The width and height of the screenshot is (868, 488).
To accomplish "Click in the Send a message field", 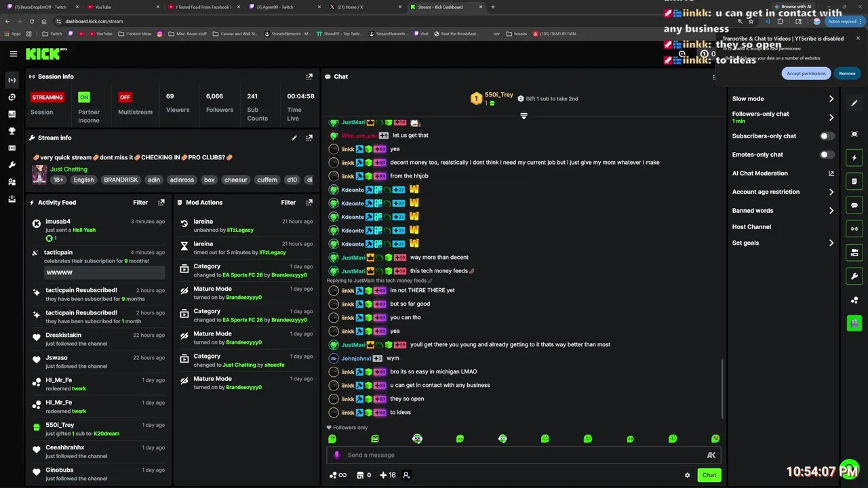I will pyautogui.click(x=522, y=455).
